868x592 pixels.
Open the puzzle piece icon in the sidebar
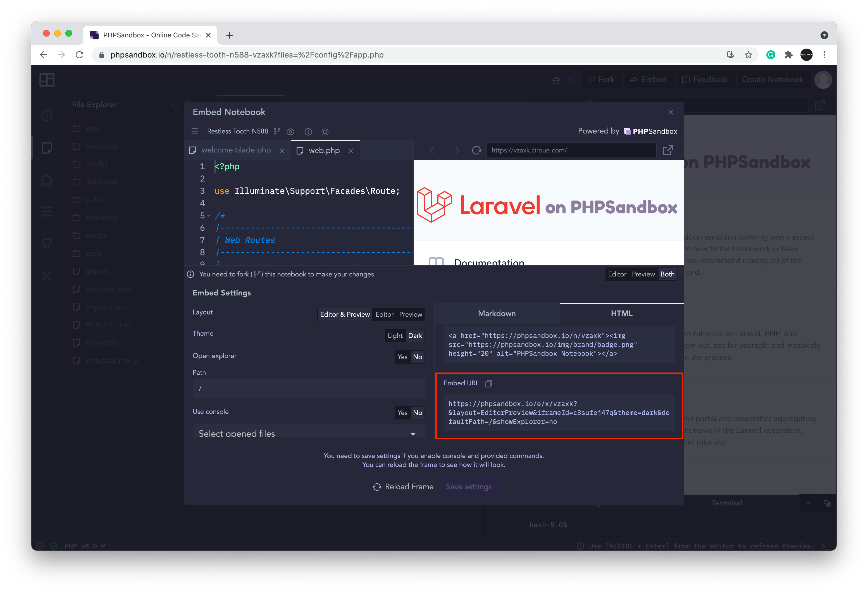47,180
